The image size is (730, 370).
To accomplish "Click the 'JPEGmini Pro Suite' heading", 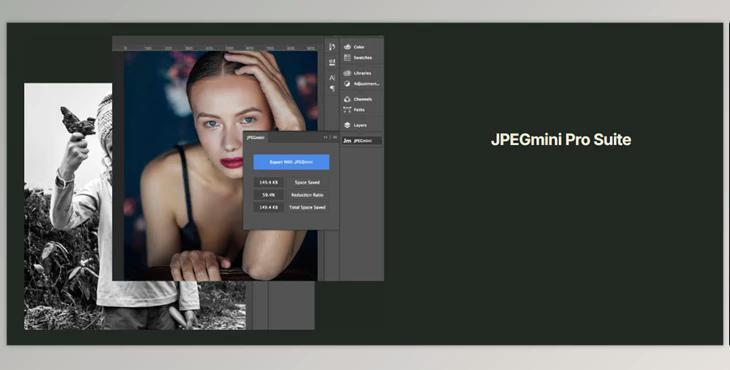I will 561,140.
